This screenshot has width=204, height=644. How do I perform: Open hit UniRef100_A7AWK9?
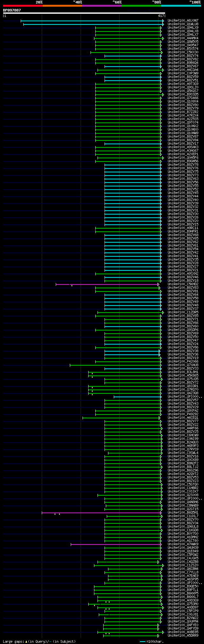click(x=183, y=544)
